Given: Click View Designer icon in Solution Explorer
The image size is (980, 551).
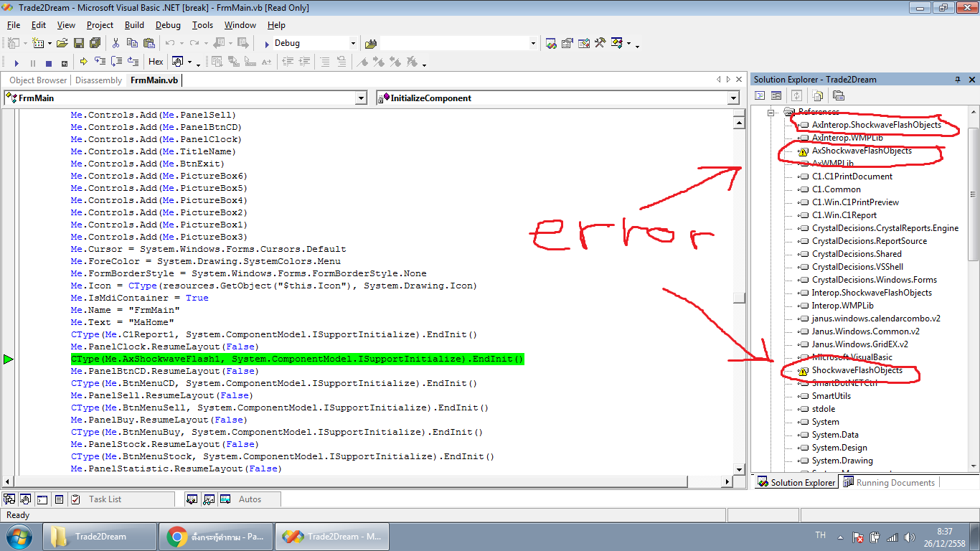Looking at the screenshot, I should pos(776,95).
